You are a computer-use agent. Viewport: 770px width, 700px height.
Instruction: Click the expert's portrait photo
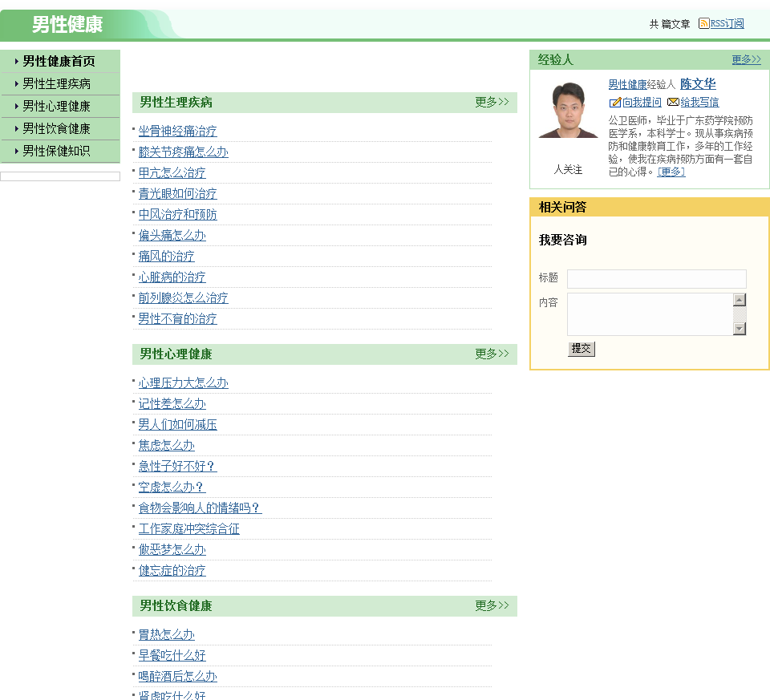click(x=568, y=110)
